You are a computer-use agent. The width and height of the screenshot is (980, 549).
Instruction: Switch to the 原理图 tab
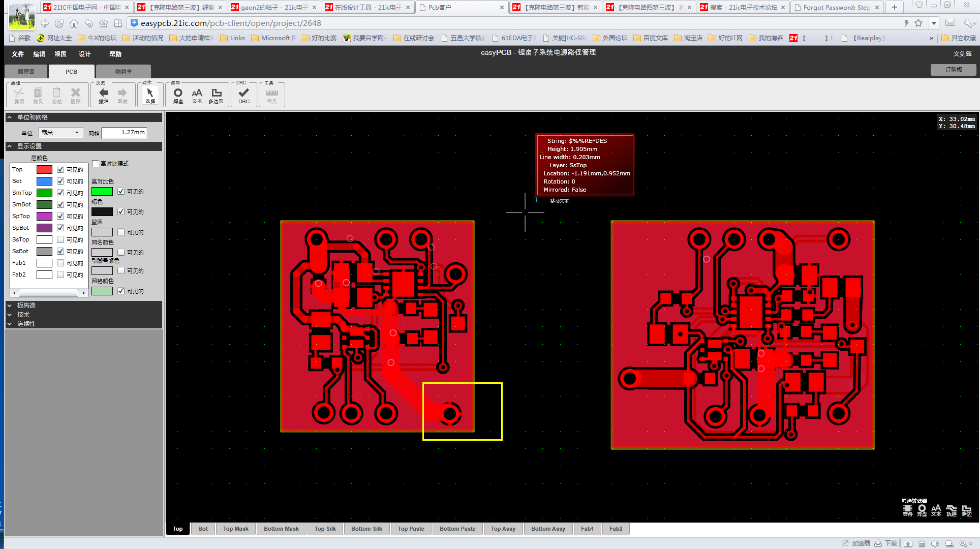(26, 72)
